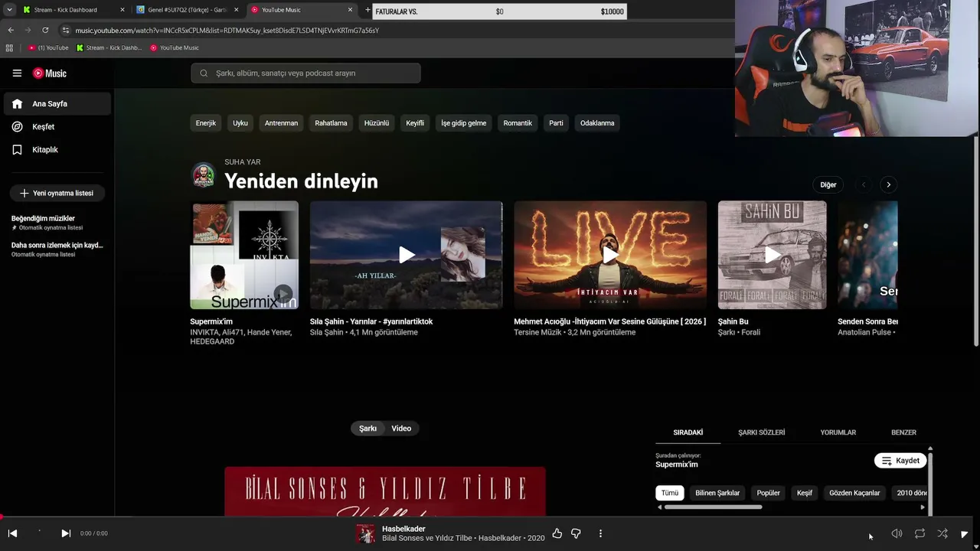
Task: Select the Rahatlama mood chip
Action: (x=331, y=123)
